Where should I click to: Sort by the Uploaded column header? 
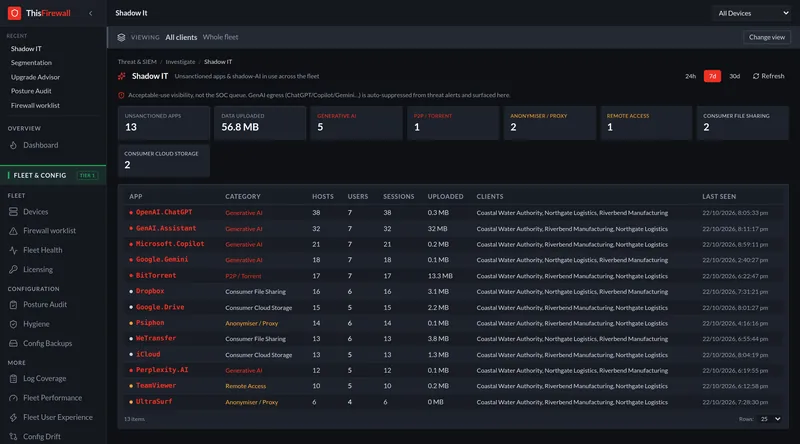pyautogui.click(x=445, y=196)
